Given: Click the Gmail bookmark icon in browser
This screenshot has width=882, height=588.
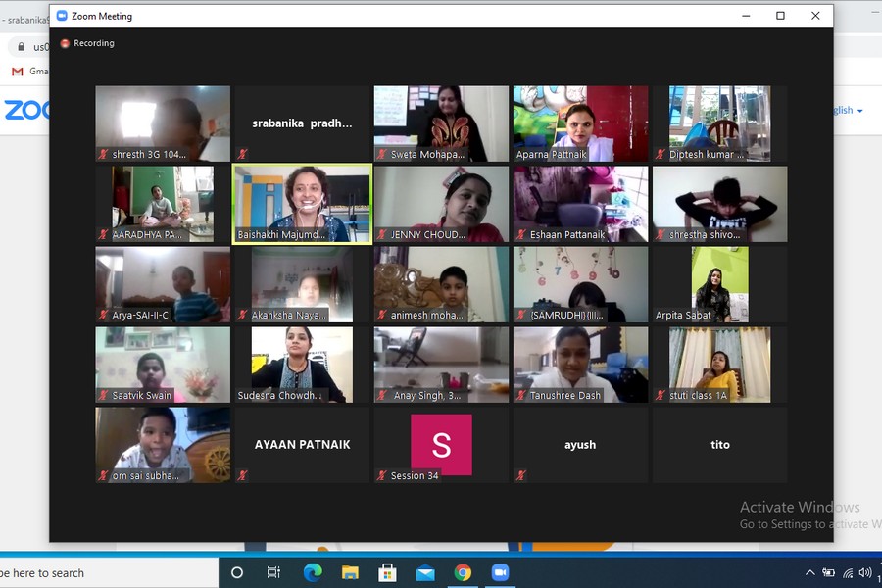Looking at the screenshot, I should [17, 72].
